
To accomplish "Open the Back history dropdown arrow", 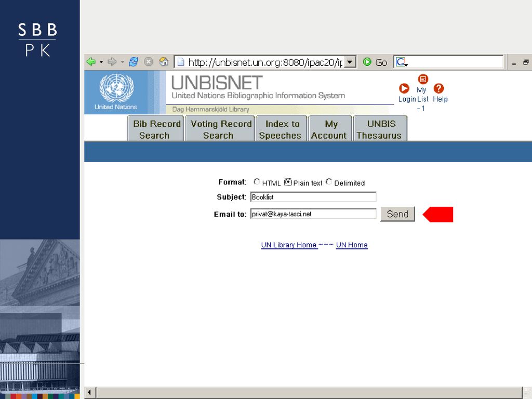I will click(101, 62).
